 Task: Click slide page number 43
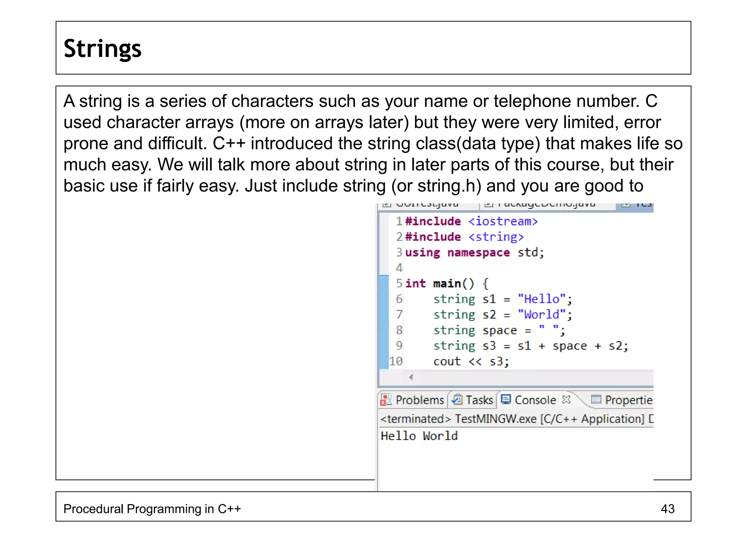click(x=667, y=509)
